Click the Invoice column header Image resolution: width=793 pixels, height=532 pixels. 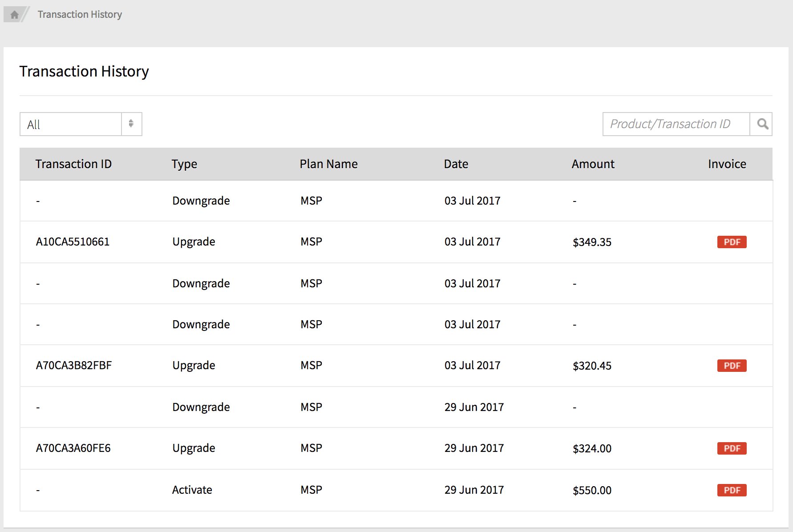click(x=727, y=164)
